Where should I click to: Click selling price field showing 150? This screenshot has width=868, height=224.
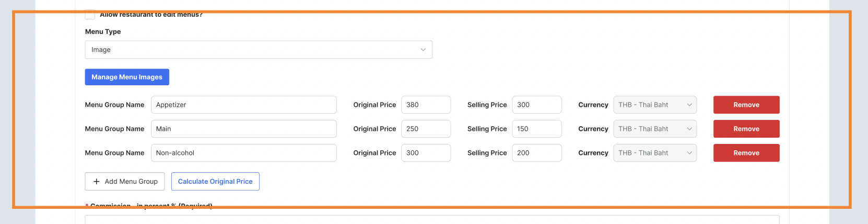coord(536,129)
